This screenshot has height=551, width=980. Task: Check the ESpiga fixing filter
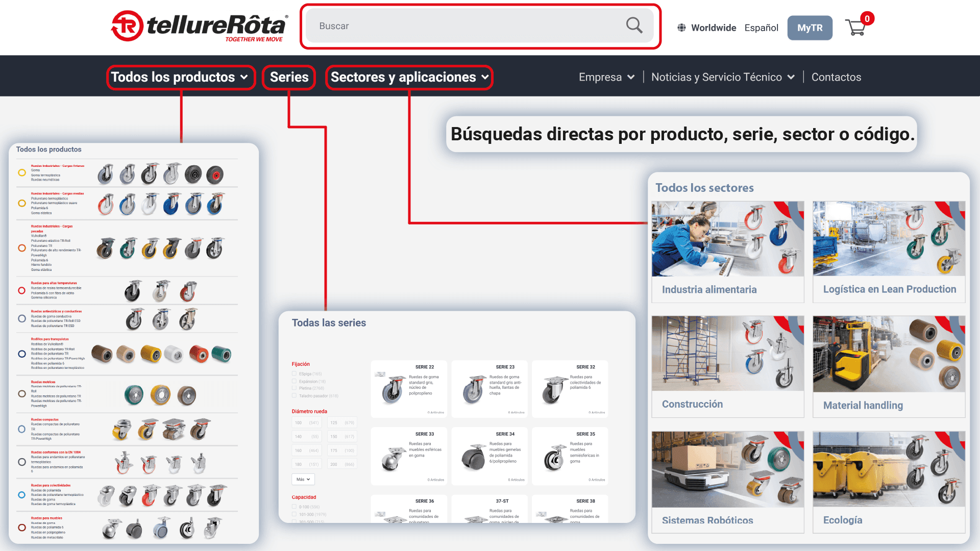(294, 373)
